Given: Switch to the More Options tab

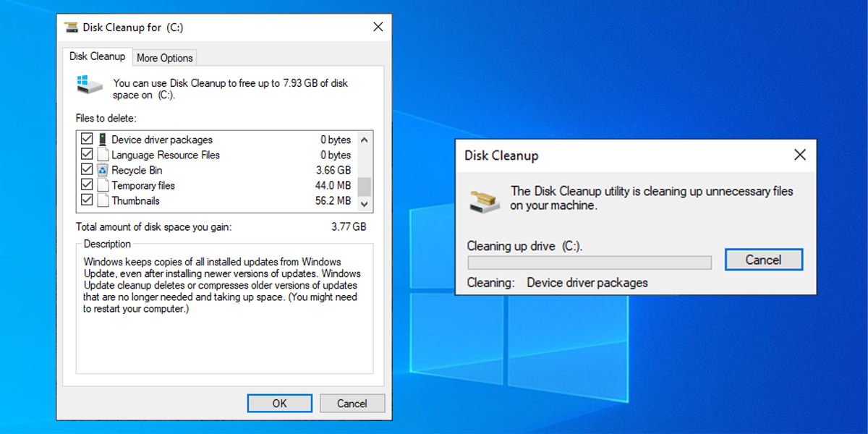Looking at the screenshot, I should (x=164, y=57).
